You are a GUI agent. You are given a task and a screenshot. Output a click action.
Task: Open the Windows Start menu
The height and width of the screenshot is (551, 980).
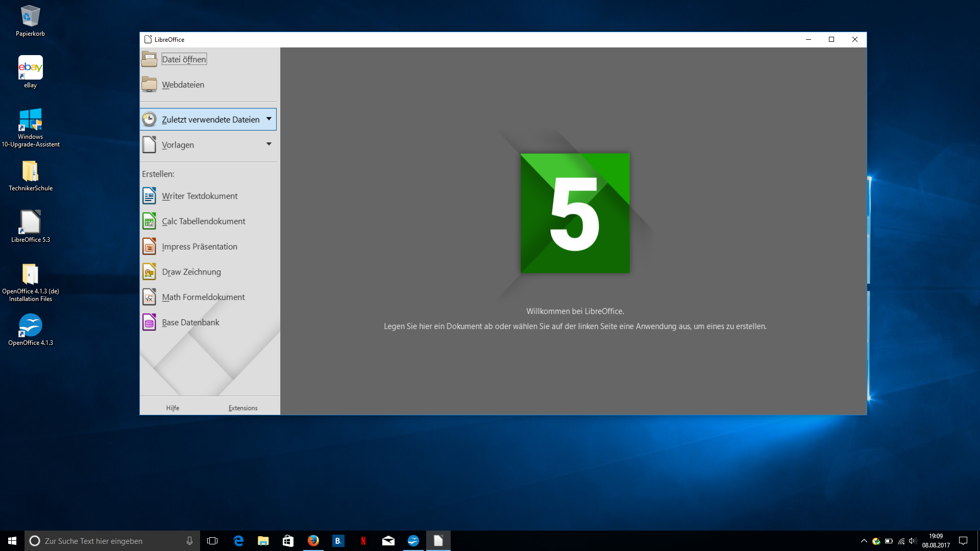(12, 541)
